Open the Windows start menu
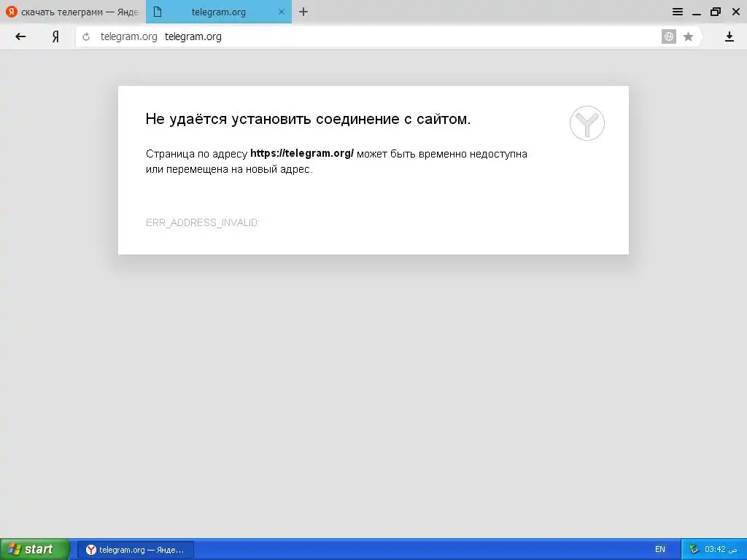747x560 pixels. click(35, 549)
